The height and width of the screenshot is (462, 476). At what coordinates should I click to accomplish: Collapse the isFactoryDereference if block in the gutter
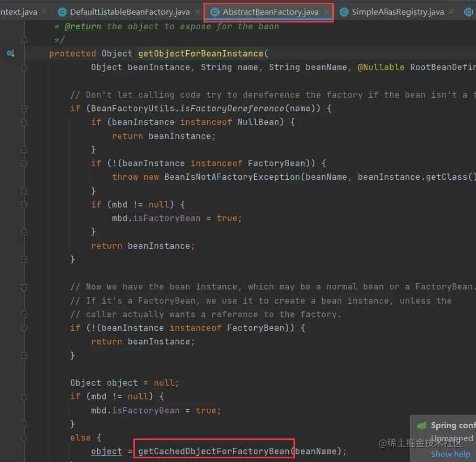point(24,109)
